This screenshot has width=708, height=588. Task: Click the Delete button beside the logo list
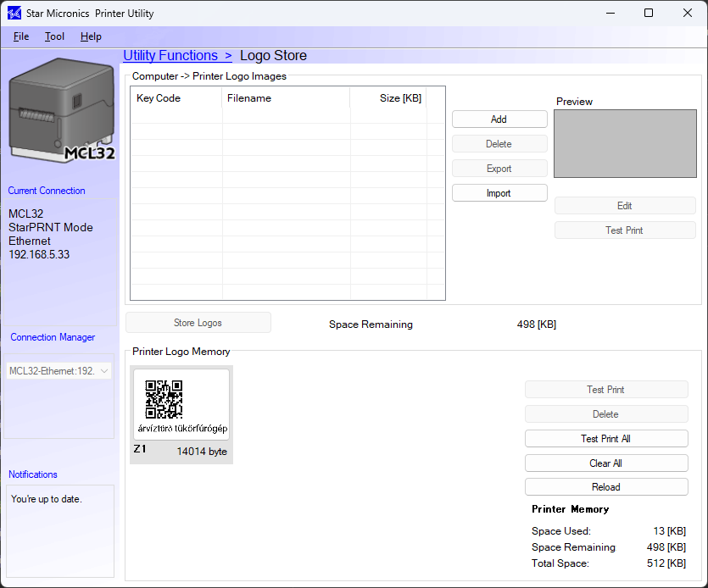coord(499,144)
